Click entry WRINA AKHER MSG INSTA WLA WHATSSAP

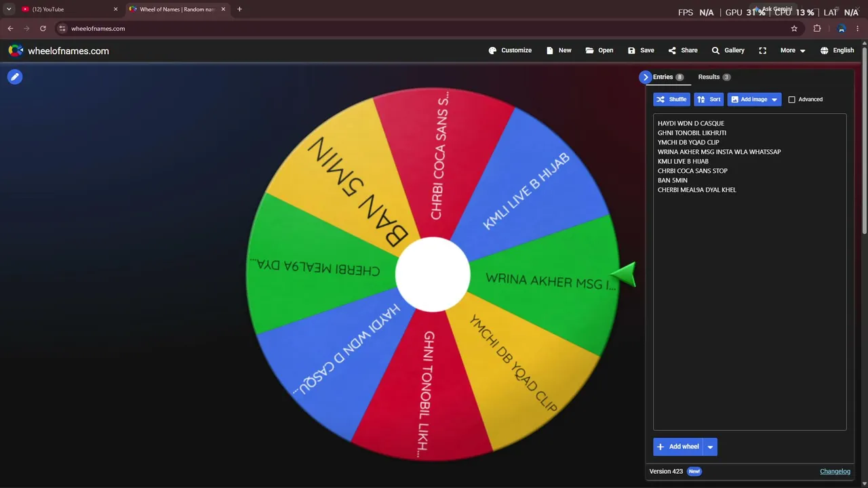719,152
